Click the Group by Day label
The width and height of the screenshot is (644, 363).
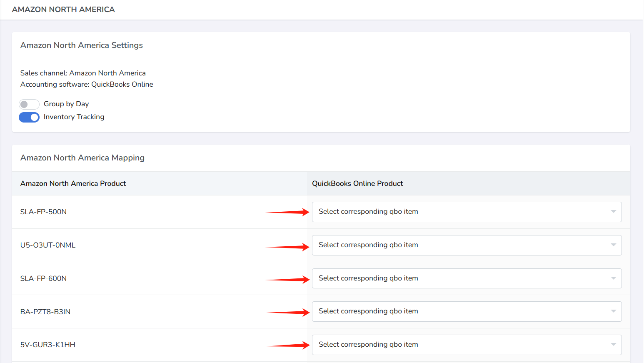[66, 104]
